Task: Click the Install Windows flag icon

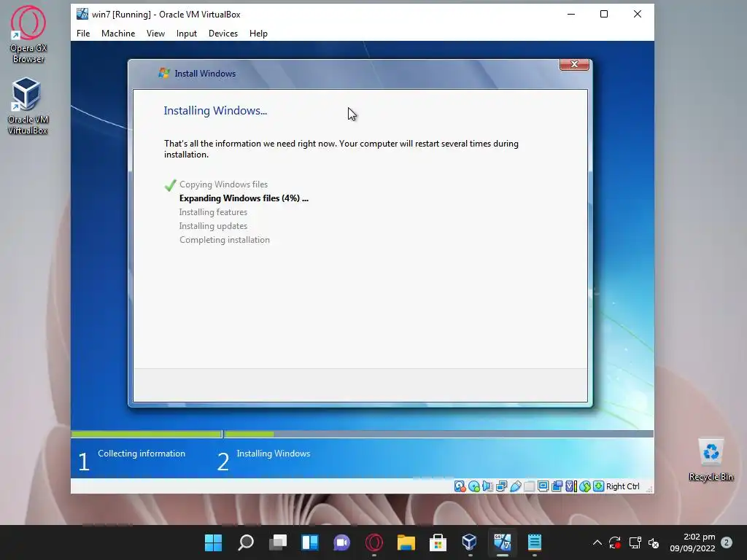Action: point(164,73)
